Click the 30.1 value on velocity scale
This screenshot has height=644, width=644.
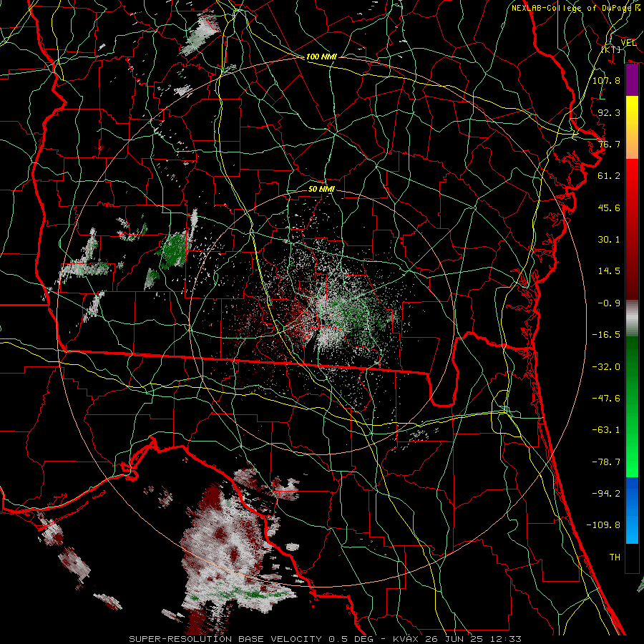click(x=609, y=240)
